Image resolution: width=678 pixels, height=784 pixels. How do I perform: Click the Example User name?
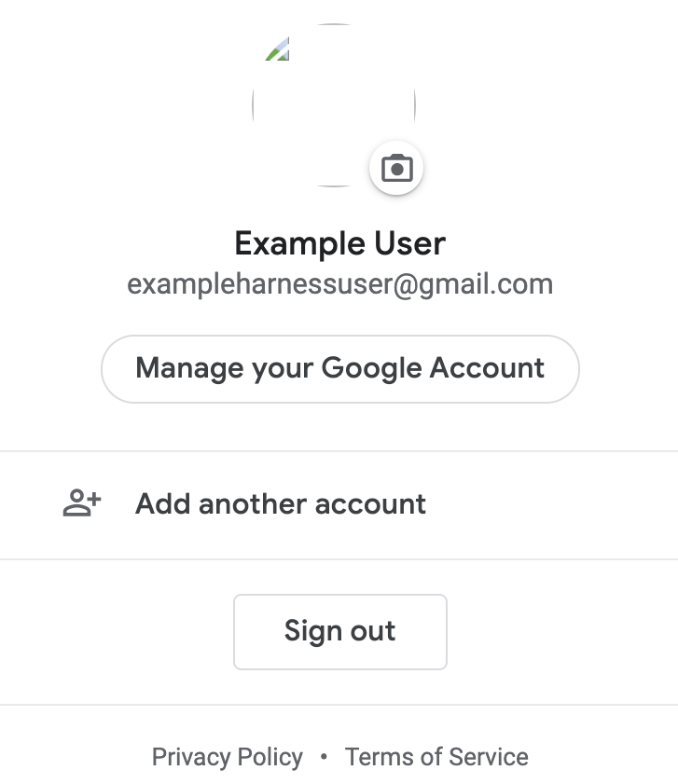point(339,244)
